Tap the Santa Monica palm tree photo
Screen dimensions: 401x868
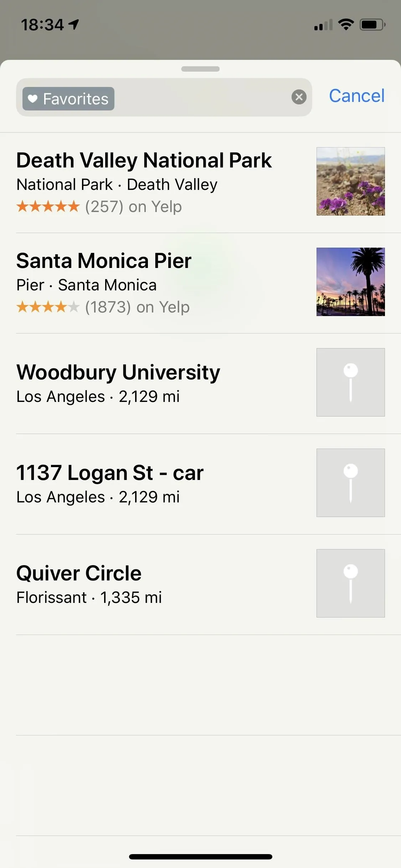[x=351, y=282]
